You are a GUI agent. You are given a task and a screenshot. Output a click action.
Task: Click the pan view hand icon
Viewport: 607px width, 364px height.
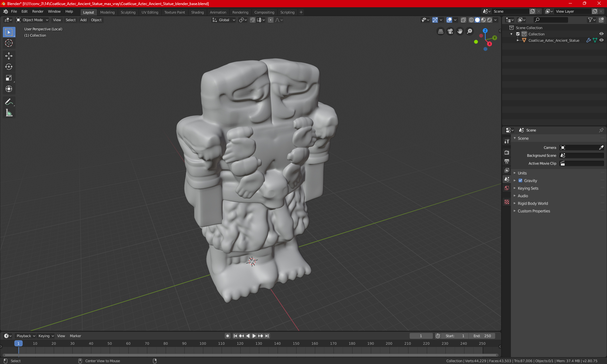460,31
